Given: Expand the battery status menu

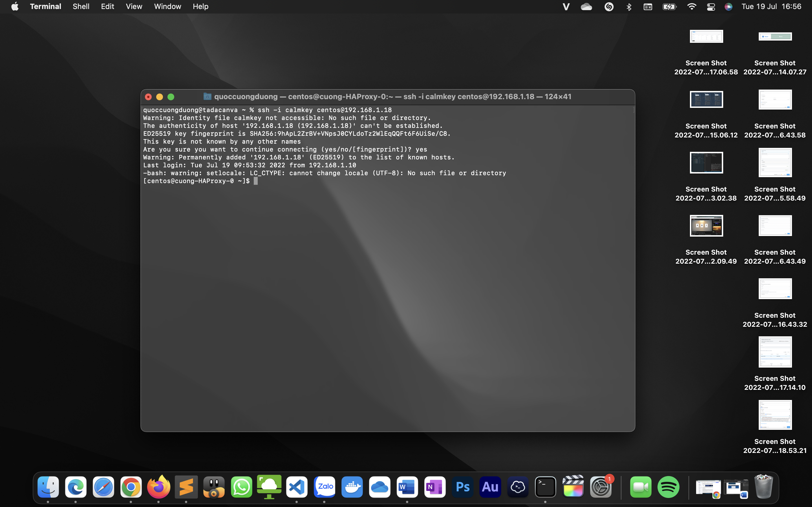Looking at the screenshot, I should 669,7.
